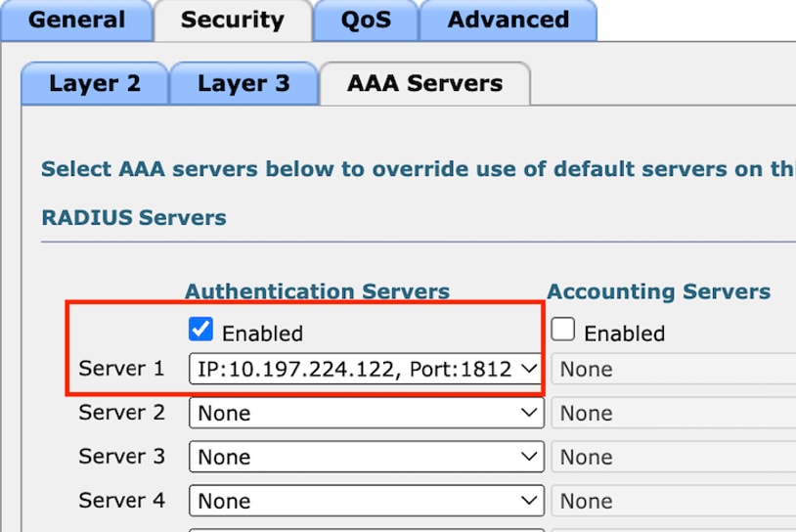The width and height of the screenshot is (796, 532).
Task: Select the AAA Servers sub-tab
Action: tap(425, 84)
